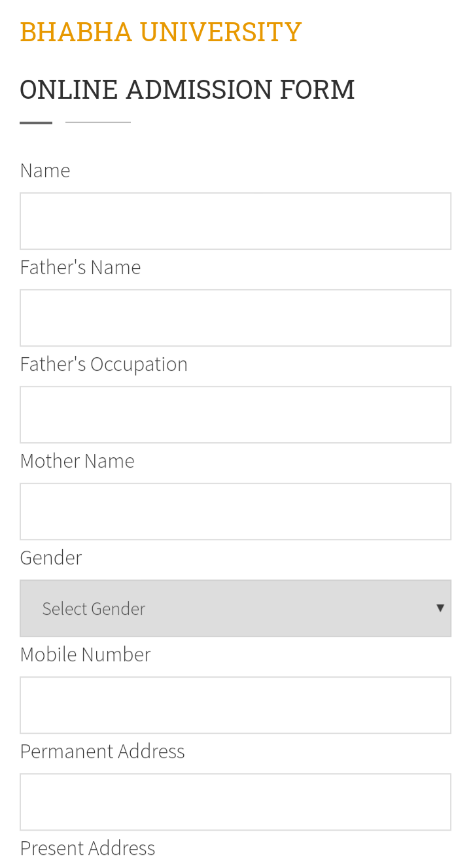This screenshot has height=868, width=471.
Task: Click the Mobile Number input field
Action: click(x=235, y=704)
